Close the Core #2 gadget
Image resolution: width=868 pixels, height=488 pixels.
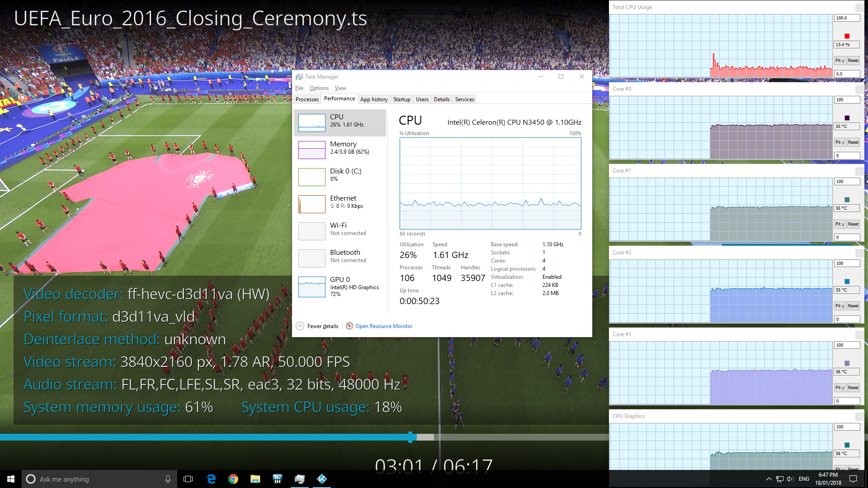pyautogui.click(x=859, y=253)
